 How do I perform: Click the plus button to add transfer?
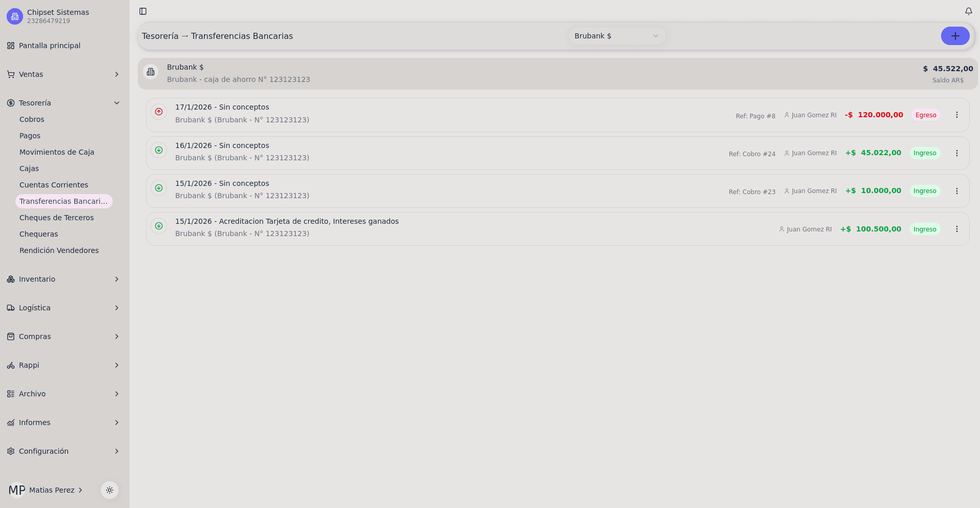coord(955,36)
